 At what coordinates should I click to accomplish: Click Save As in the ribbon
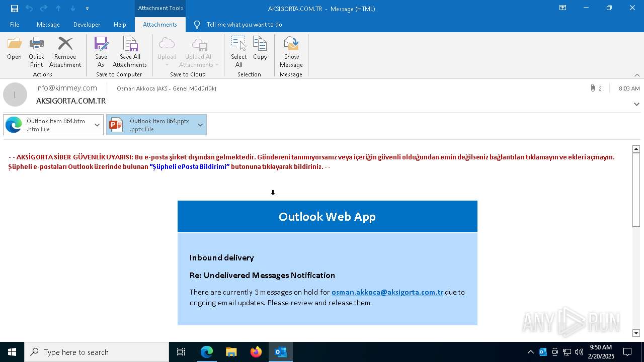(x=101, y=52)
